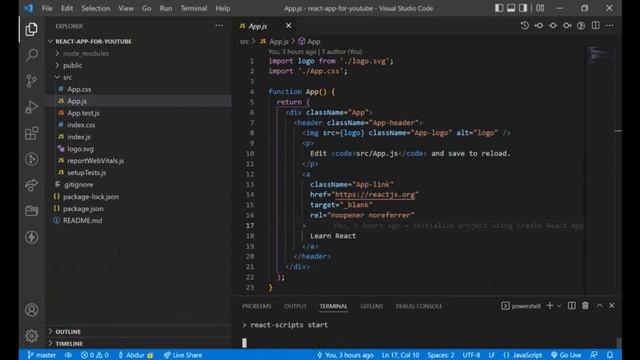Open the Manage settings gear
640x360 pixels.
pyautogui.click(x=31, y=336)
